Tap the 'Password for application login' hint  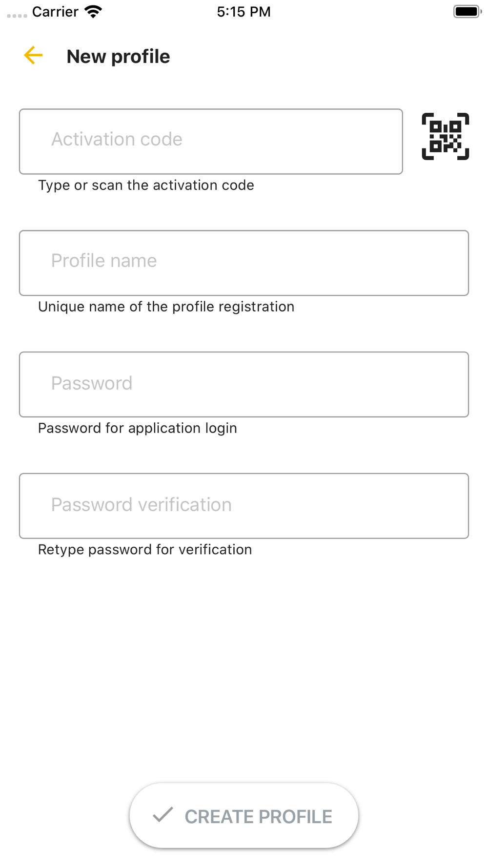tap(138, 428)
